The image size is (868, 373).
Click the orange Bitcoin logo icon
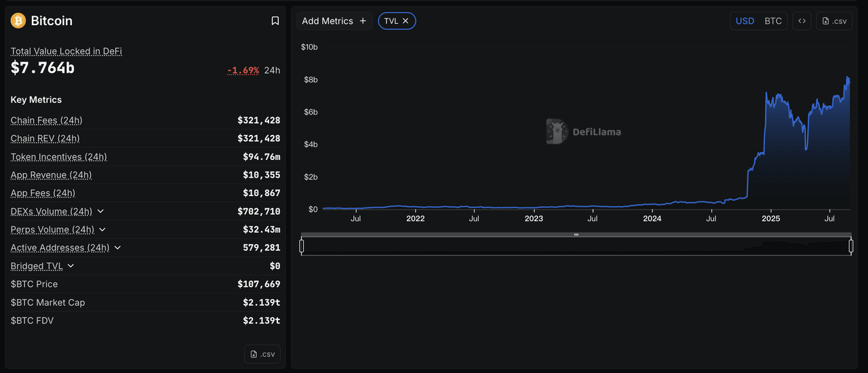tap(18, 21)
